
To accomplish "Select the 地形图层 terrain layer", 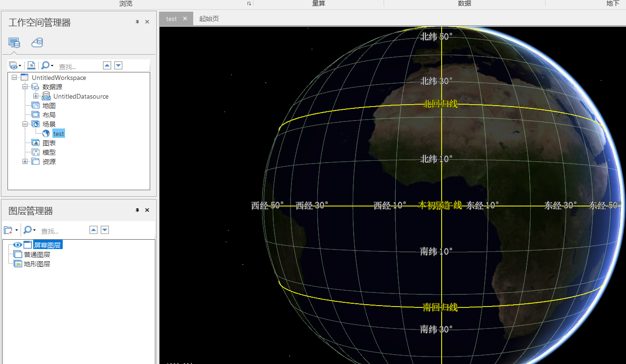I will click(x=37, y=264).
